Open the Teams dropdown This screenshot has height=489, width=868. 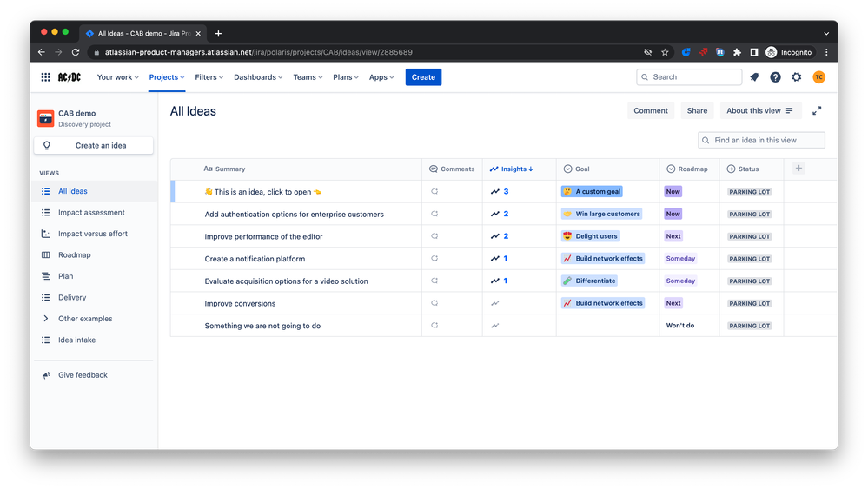pos(308,77)
